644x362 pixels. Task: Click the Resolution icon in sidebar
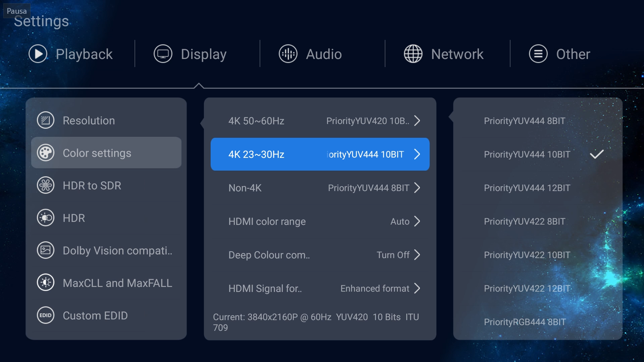pos(46,120)
